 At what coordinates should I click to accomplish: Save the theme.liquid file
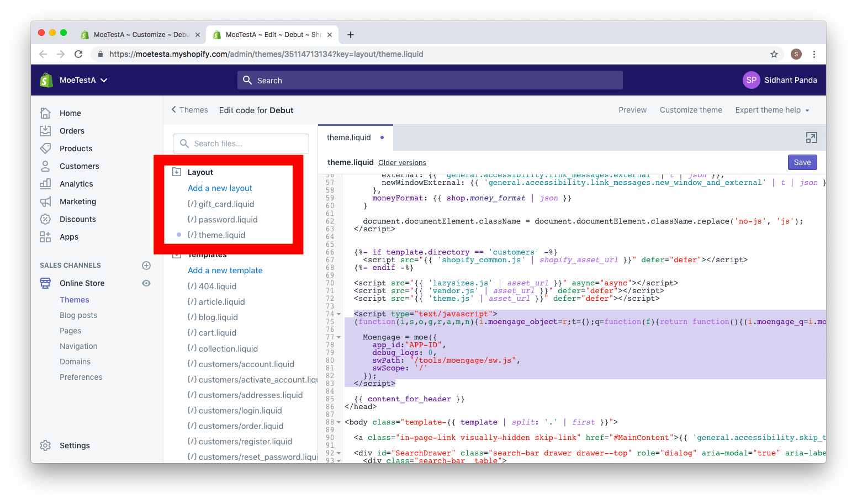pos(802,162)
